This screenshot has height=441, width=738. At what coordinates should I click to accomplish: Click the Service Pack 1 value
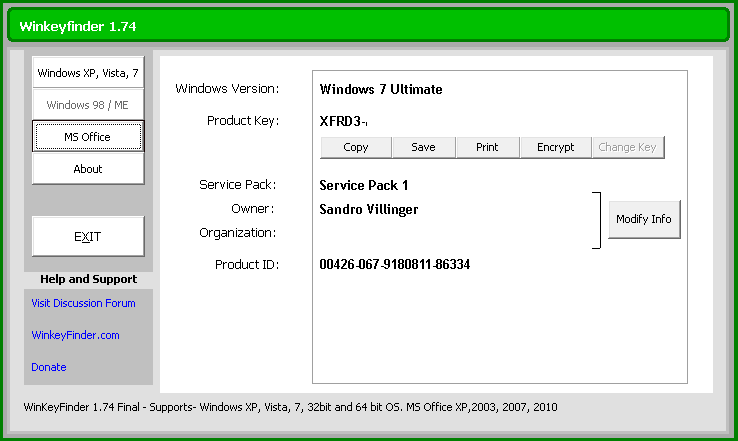tap(363, 185)
